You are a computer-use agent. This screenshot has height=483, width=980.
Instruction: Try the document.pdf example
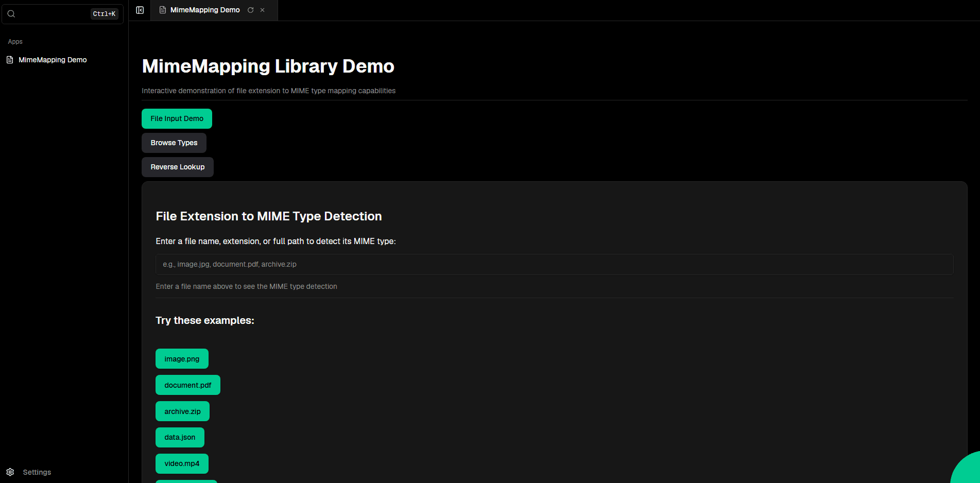(187, 385)
